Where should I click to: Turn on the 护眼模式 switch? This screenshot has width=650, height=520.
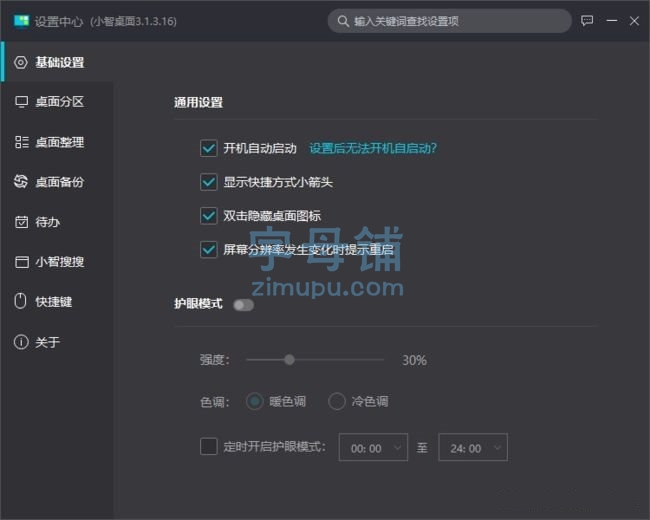tap(243, 305)
